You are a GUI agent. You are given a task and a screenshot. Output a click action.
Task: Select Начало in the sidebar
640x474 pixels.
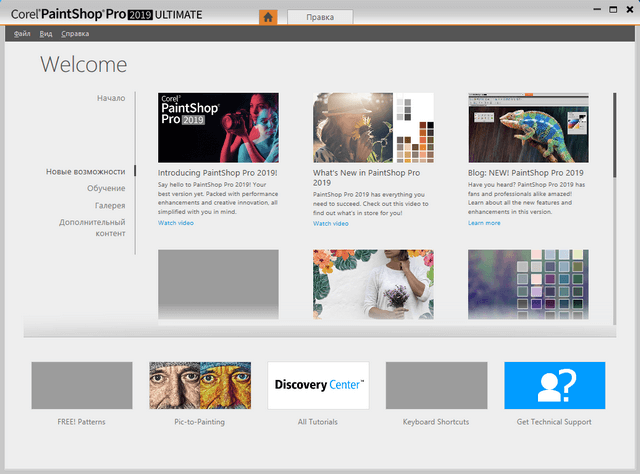(x=111, y=98)
